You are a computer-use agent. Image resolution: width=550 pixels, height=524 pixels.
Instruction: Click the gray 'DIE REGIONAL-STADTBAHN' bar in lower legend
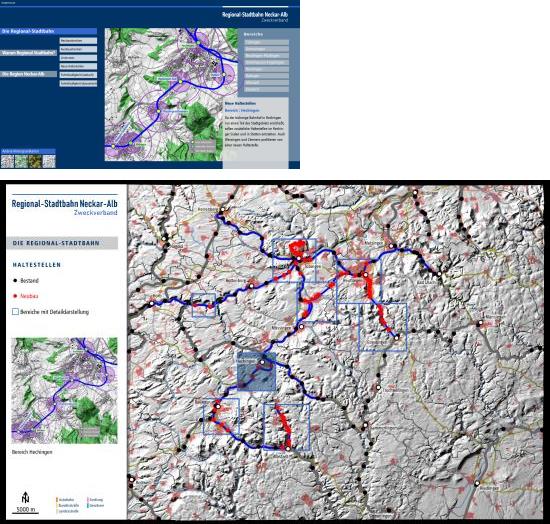(62, 243)
